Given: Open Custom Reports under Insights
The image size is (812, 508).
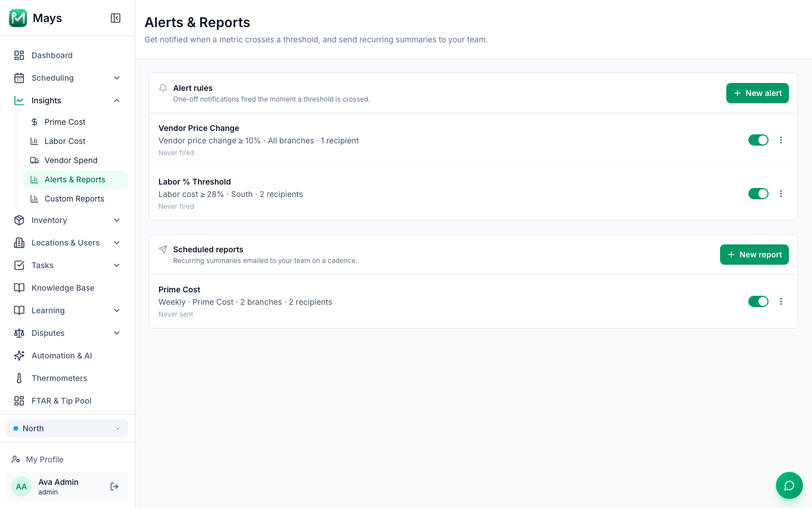Looking at the screenshot, I should click(76, 199).
